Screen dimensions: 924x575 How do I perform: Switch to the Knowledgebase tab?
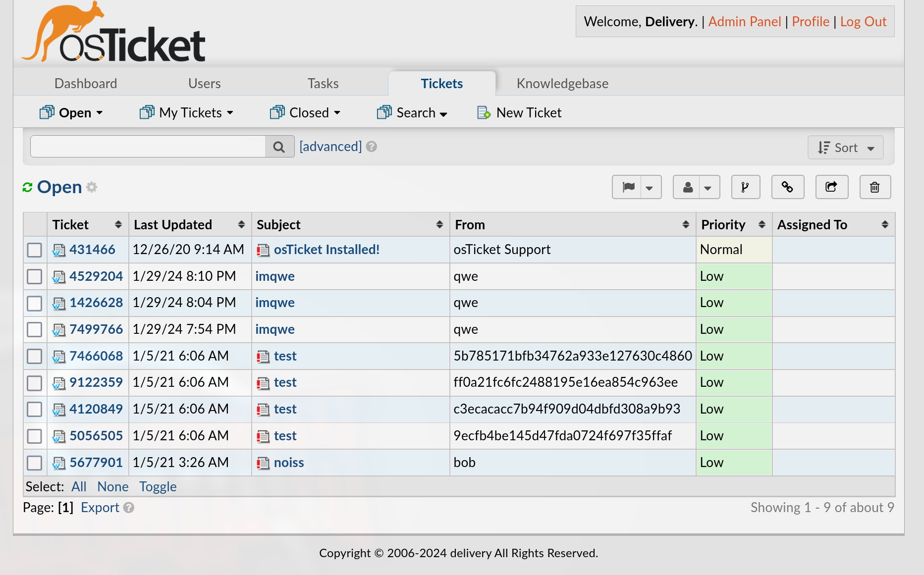click(562, 83)
